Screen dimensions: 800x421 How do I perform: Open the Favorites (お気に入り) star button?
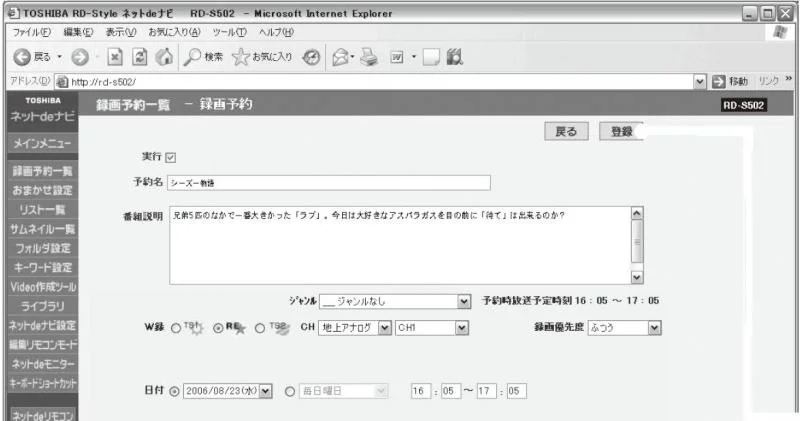click(262, 57)
